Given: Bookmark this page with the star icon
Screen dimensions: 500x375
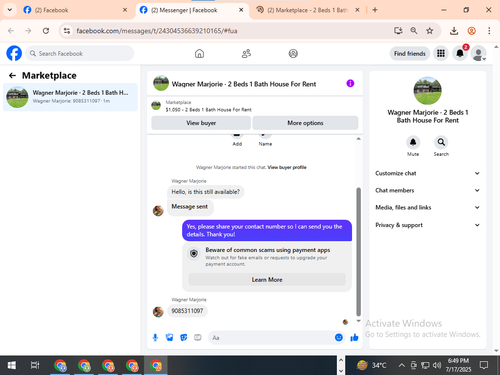Looking at the screenshot, I should point(430,31).
